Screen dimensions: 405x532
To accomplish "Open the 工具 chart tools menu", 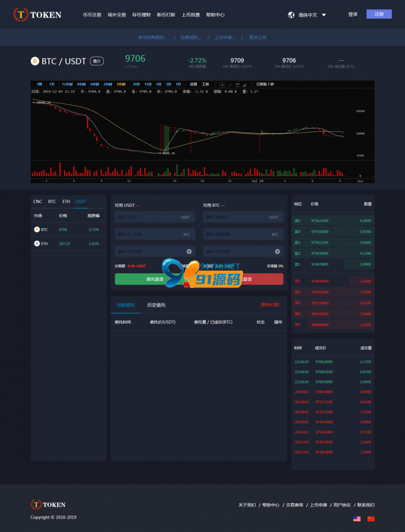I will (205, 84).
